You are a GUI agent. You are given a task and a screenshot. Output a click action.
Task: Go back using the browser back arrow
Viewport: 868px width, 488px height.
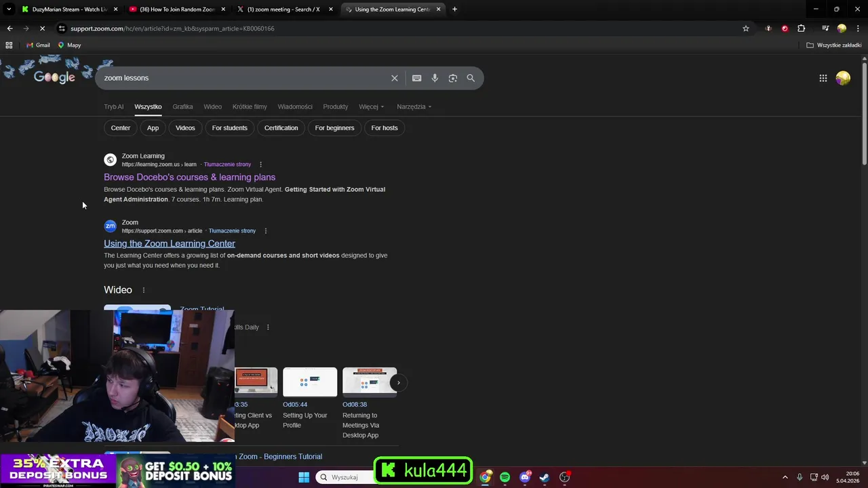tap(9, 28)
